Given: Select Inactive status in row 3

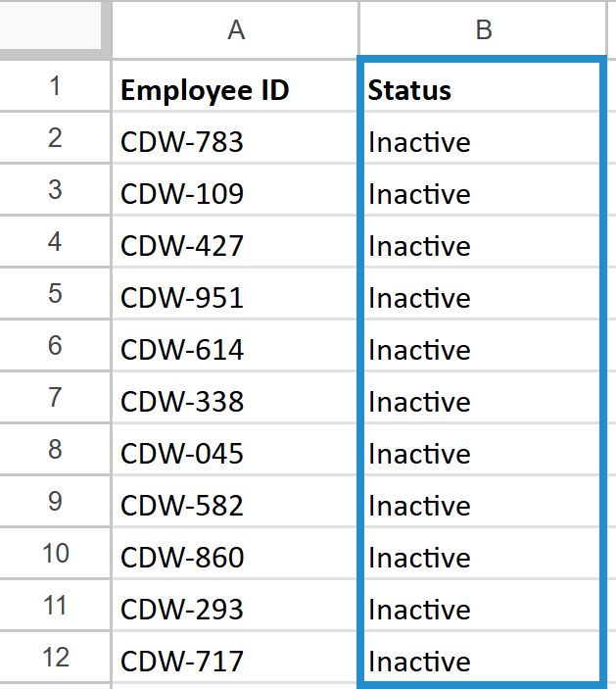Looking at the screenshot, I should click(480, 194).
